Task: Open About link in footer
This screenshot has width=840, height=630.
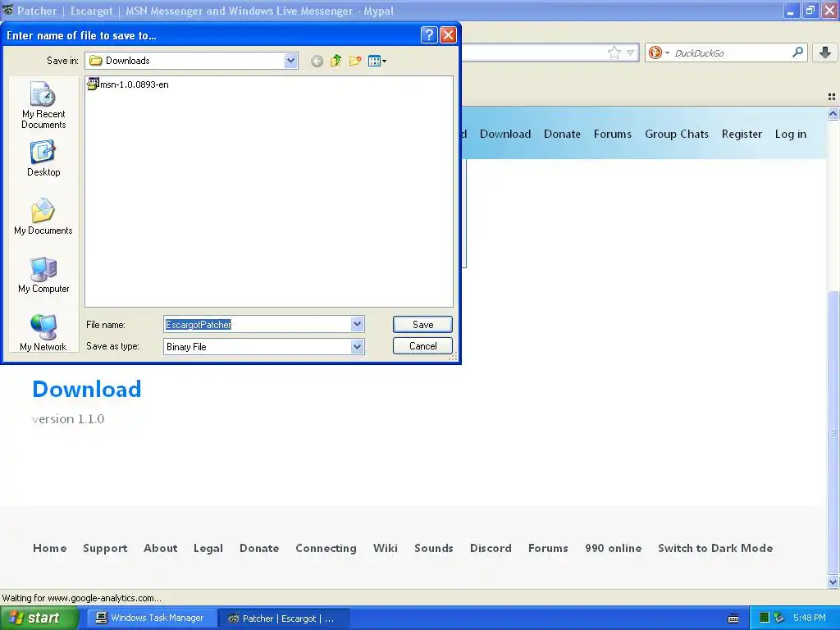Action: pyautogui.click(x=160, y=548)
